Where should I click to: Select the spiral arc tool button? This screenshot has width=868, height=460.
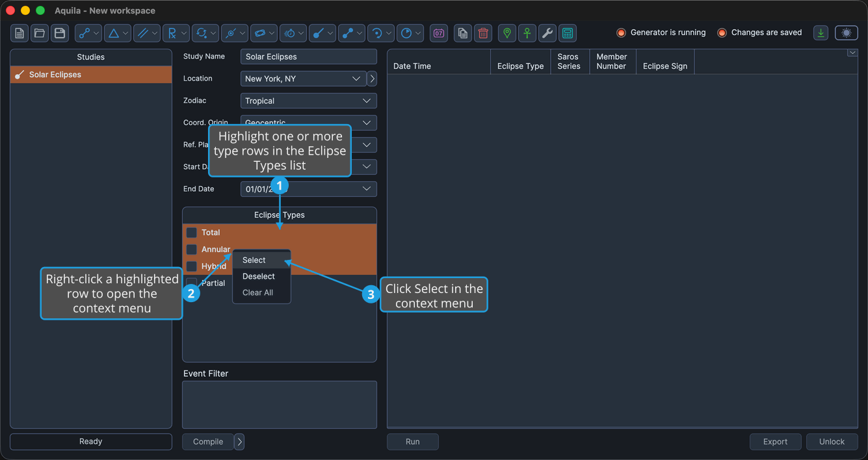point(381,33)
